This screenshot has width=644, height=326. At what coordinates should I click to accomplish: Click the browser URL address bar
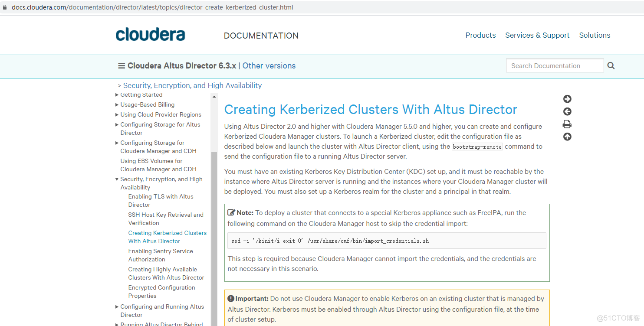322,7
